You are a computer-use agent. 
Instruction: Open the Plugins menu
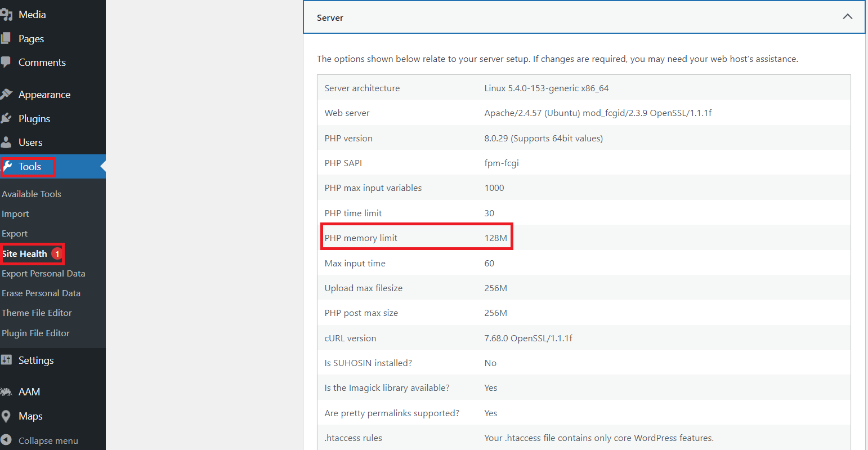pos(34,119)
